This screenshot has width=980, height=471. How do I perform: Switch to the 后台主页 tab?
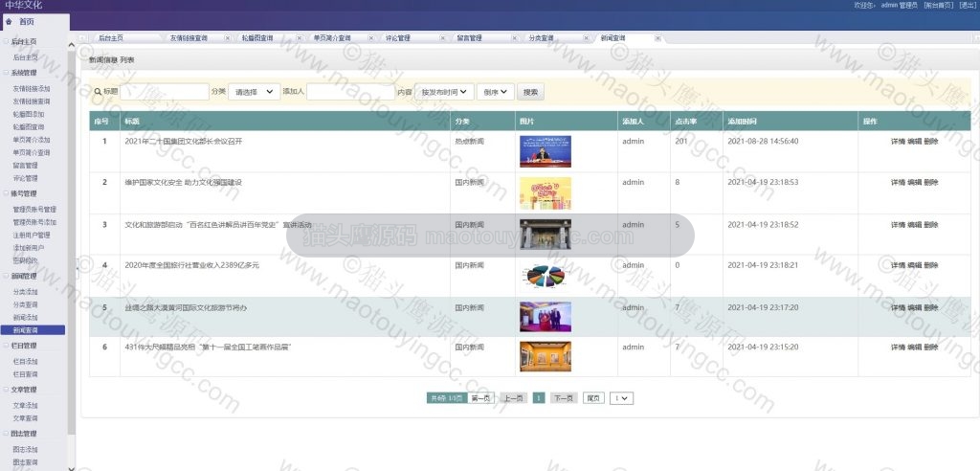pyautogui.click(x=111, y=38)
